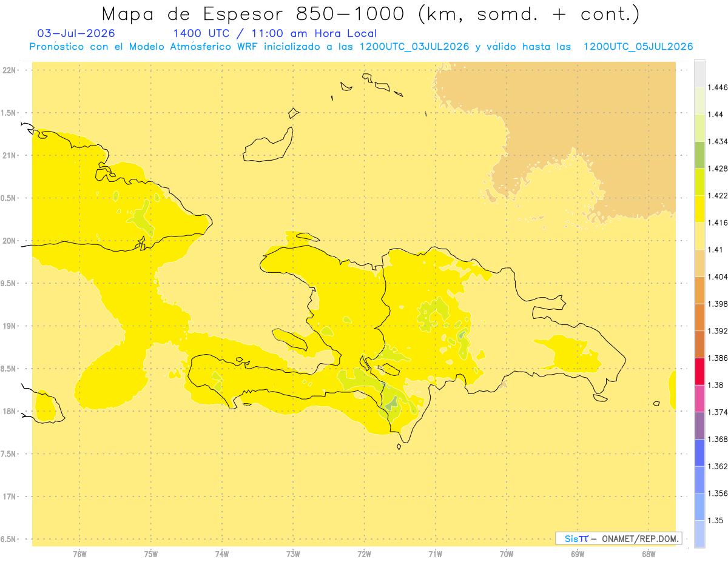Click the colorbar value '1.392'
The width and height of the screenshot is (728, 562).
tap(719, 331)
